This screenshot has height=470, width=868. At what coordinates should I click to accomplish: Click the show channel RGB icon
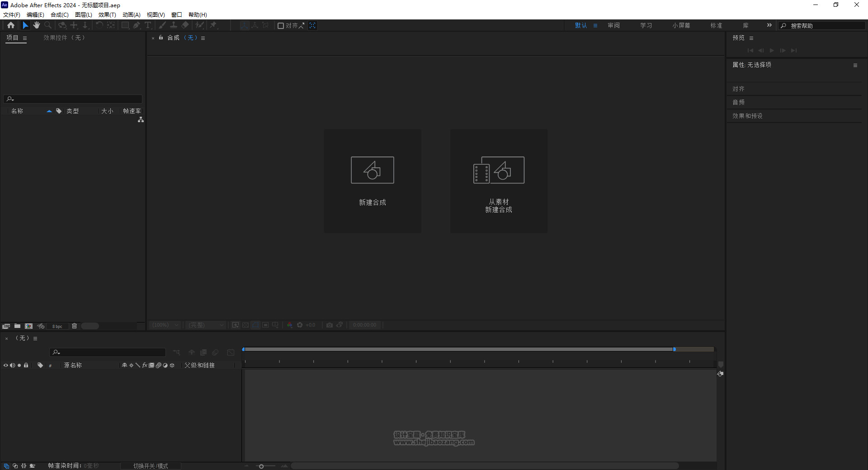pyautogui.click(x=289, y=325)
